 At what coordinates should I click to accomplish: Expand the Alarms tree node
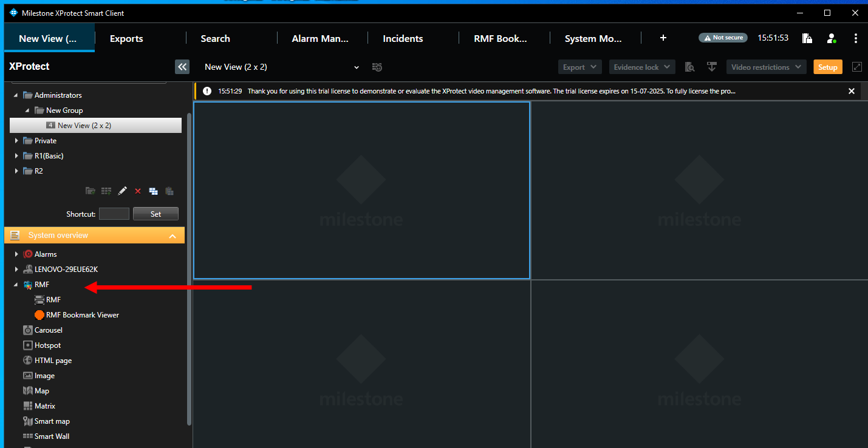[16, 254]
